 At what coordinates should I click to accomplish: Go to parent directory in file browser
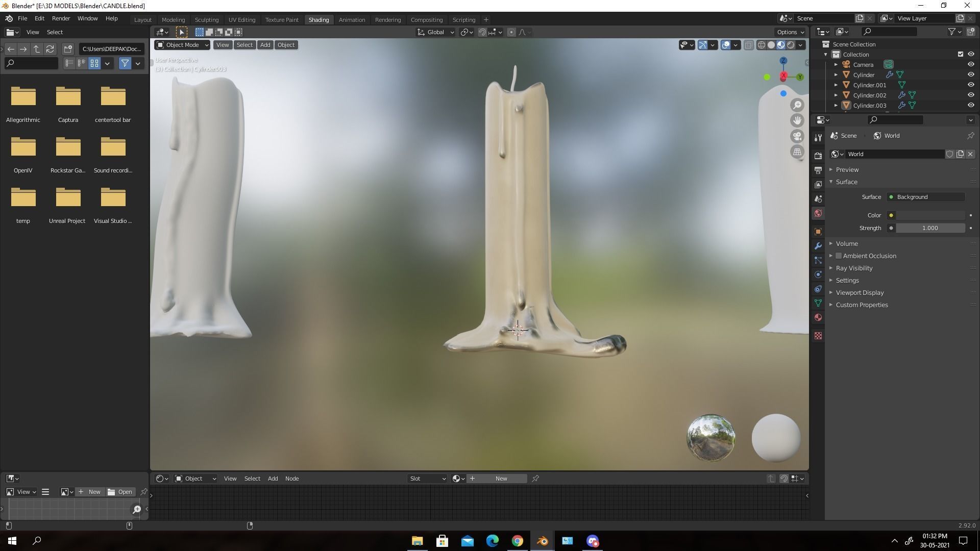click(x=37, y=49)
